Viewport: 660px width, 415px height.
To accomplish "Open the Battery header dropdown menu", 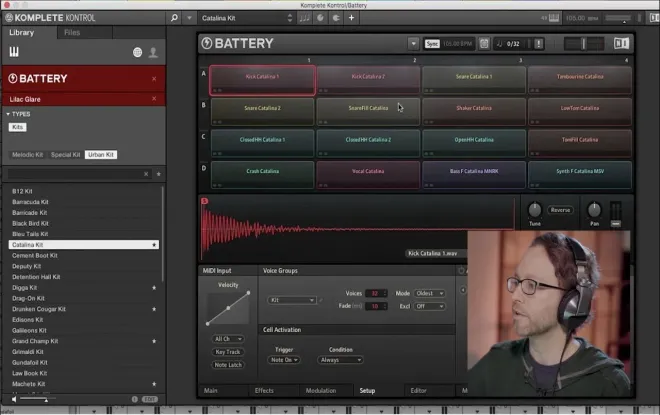I will pyautogui.click(x=413, y=43).
